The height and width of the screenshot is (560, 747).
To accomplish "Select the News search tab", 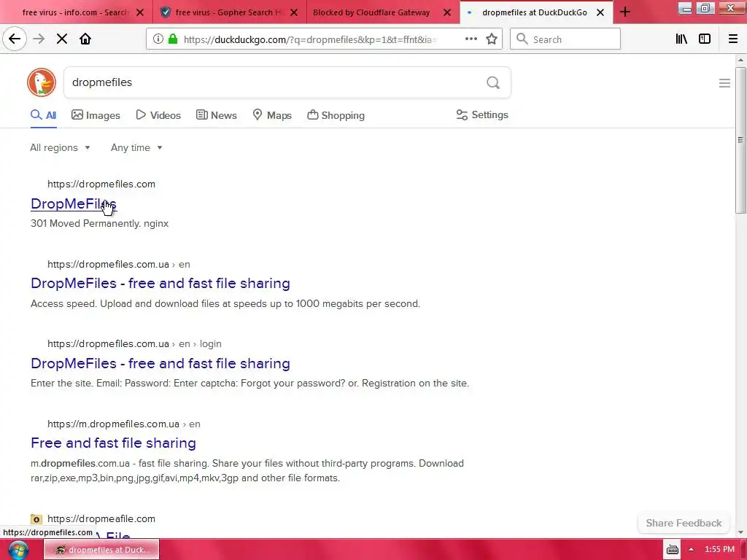I will point(216,115).
